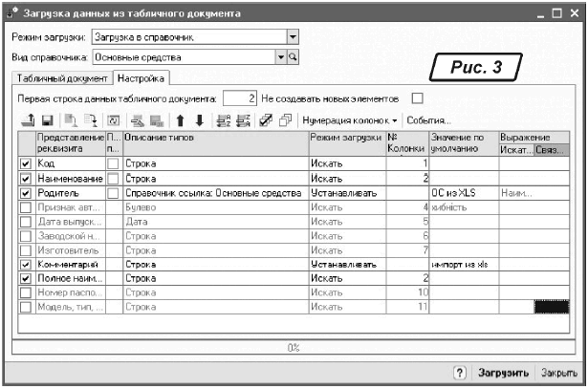Expand the Вид справочника dropdown list
Image resolution: width=588 pixels, height=389 pixels.
(x=281, y=57)
